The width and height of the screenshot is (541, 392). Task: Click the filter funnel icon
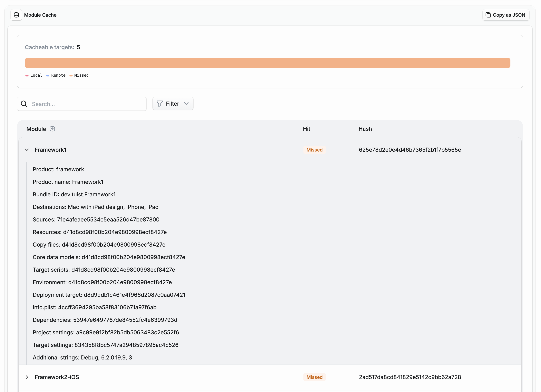tap(160, 103)
